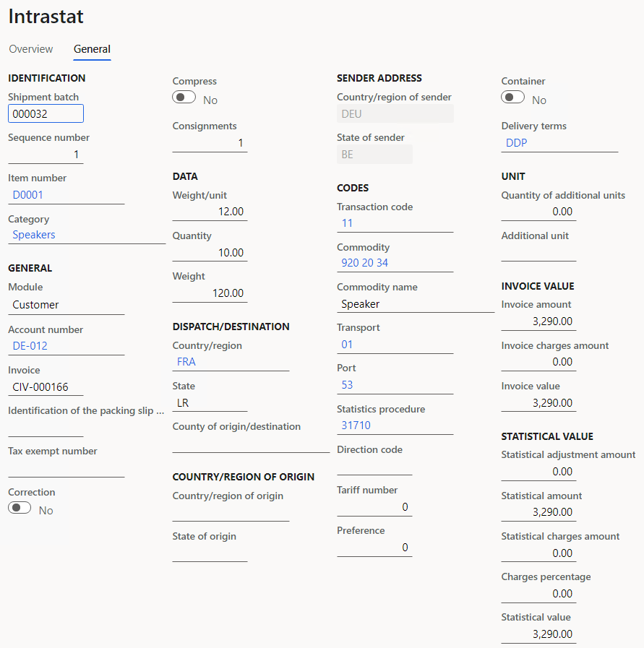Screen dimensions: 644x648
Task: Switch to the Overview tab
Action: 31,49
